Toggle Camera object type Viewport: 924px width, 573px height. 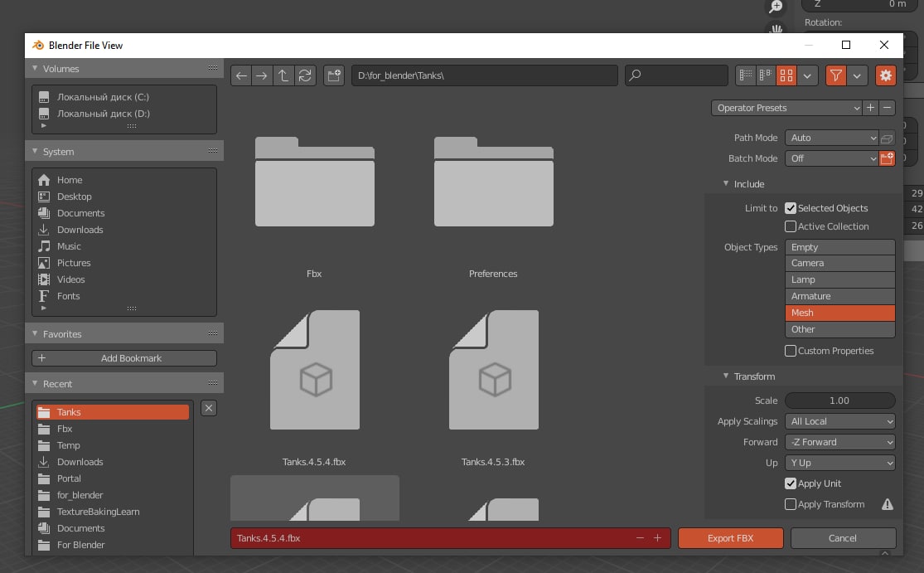pyautogui.click(x=840, y=263)
